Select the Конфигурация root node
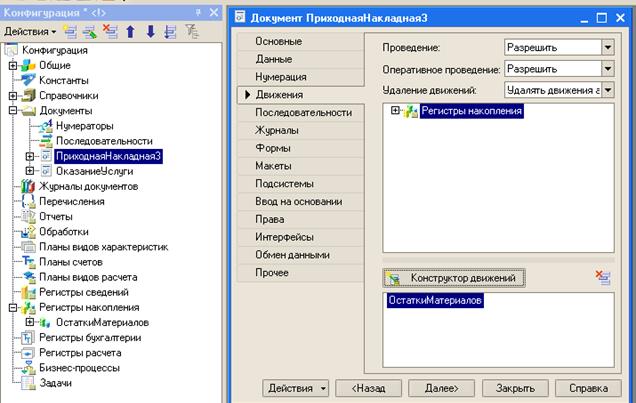Screen dimensions: 636x403 click(55, 50)
